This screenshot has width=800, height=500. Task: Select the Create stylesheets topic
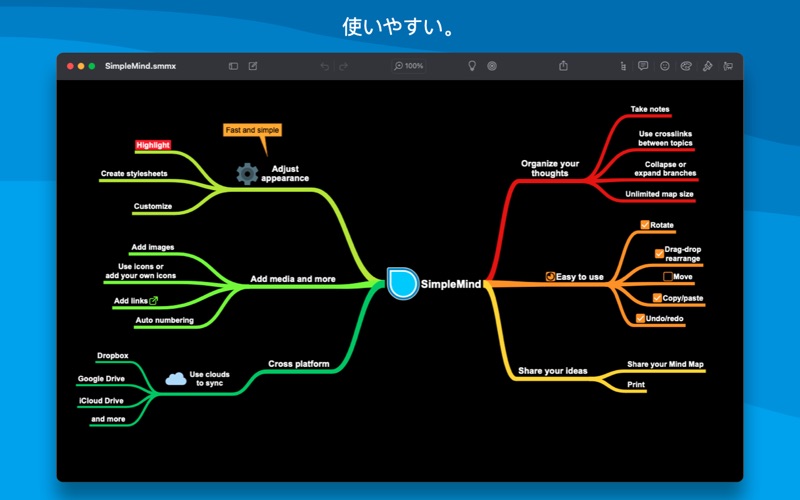134,173
